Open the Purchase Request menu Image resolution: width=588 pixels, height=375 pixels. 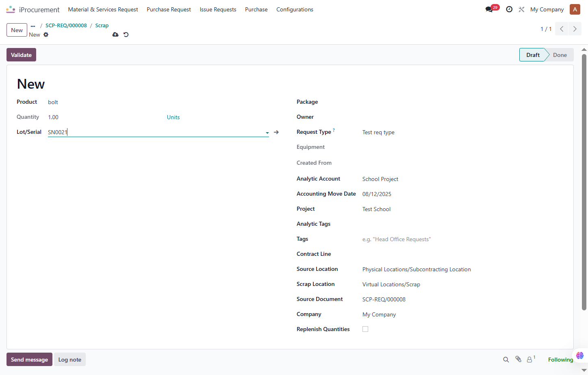(x=169, y=9)
